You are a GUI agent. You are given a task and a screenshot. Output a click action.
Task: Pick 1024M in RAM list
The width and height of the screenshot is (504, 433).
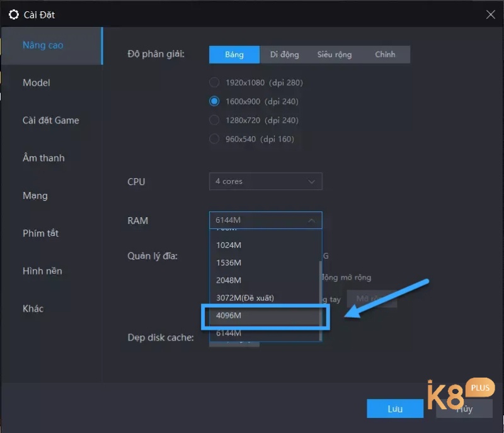(264, 245)
